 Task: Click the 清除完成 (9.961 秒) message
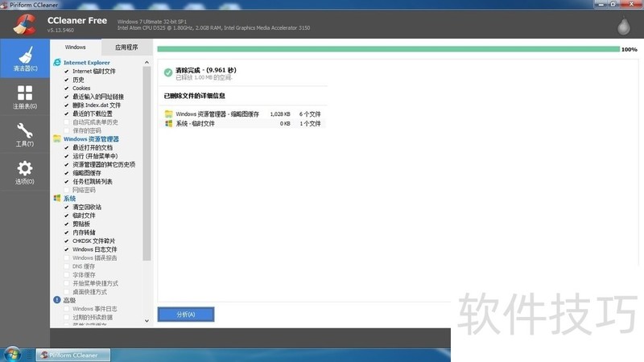pyautogui.click(x=206, y=70)
